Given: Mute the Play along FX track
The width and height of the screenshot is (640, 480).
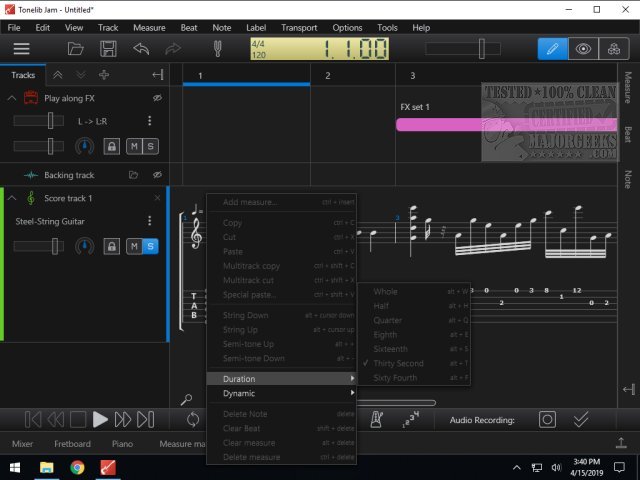Looking at the screenshot, I should click(x=133, y=147).
